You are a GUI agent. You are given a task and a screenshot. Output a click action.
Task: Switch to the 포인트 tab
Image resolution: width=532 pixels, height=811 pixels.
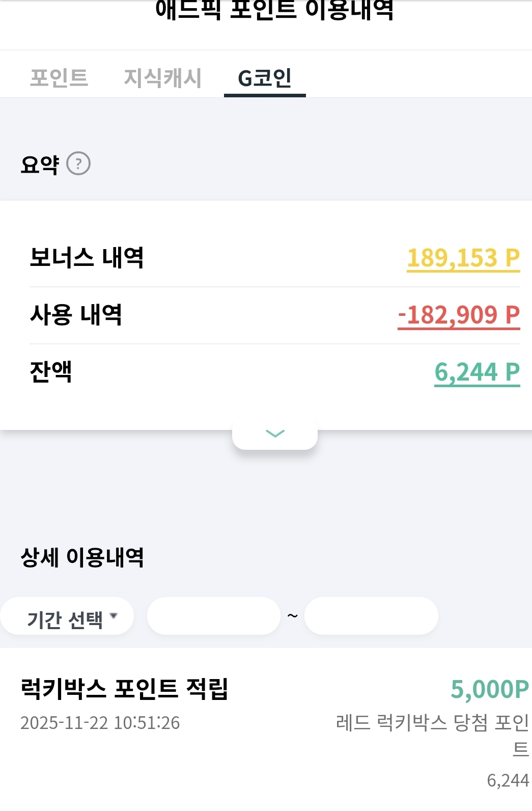59,78
